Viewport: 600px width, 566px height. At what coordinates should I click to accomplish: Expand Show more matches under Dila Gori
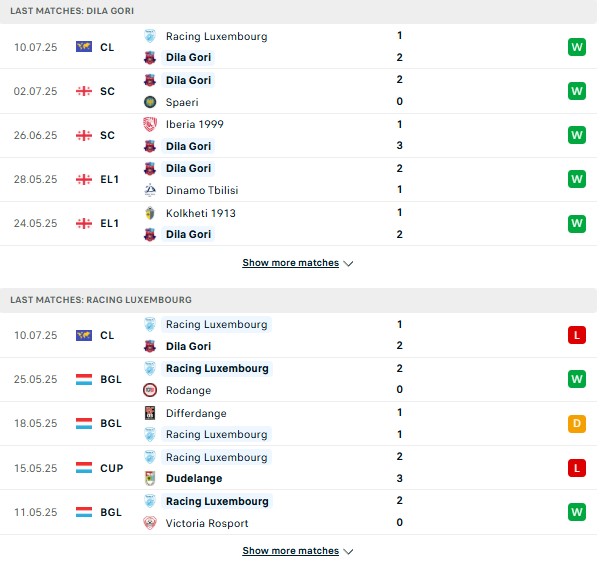(x=291, y=263)
